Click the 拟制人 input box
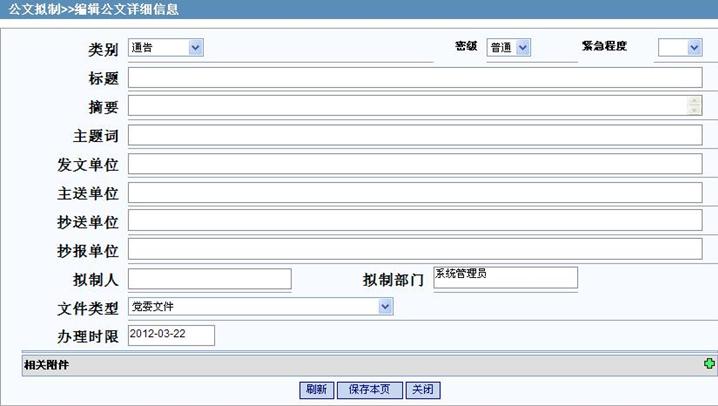This screenshot has height=406, width=718. [x=209, y=279]
